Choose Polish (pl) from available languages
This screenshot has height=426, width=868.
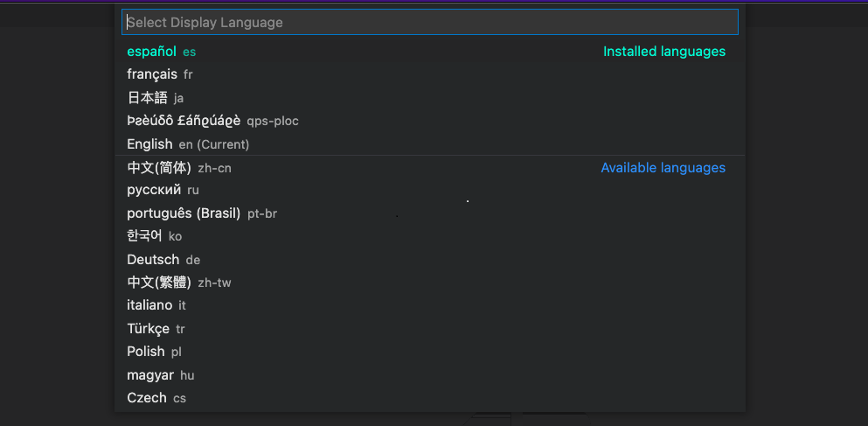[146, 352]
